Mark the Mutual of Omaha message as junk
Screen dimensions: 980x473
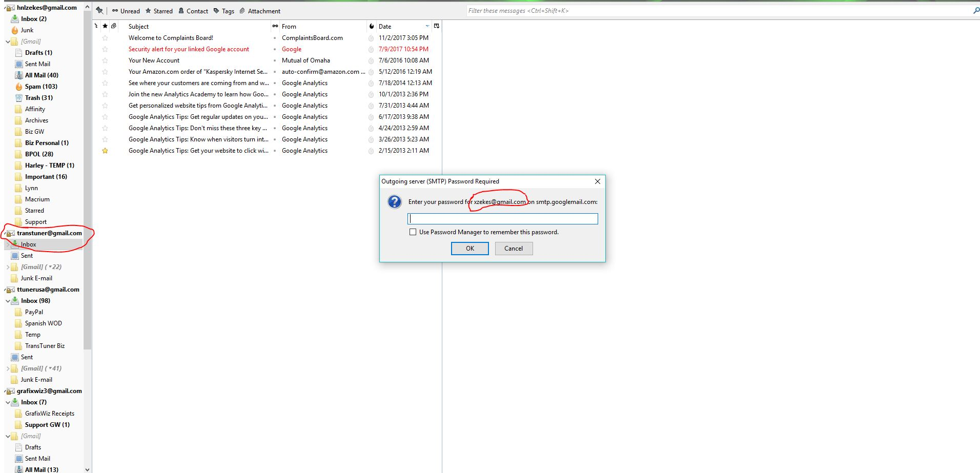(371, 60)
